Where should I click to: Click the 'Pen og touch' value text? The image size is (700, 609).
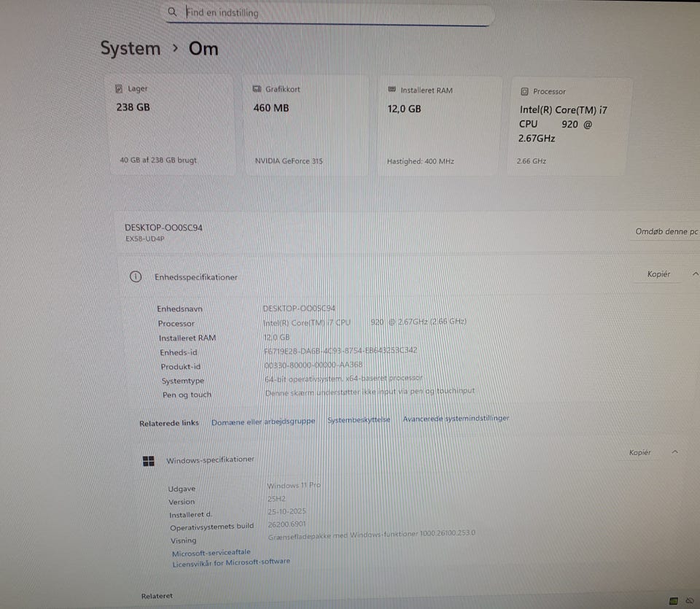point(370,392)
